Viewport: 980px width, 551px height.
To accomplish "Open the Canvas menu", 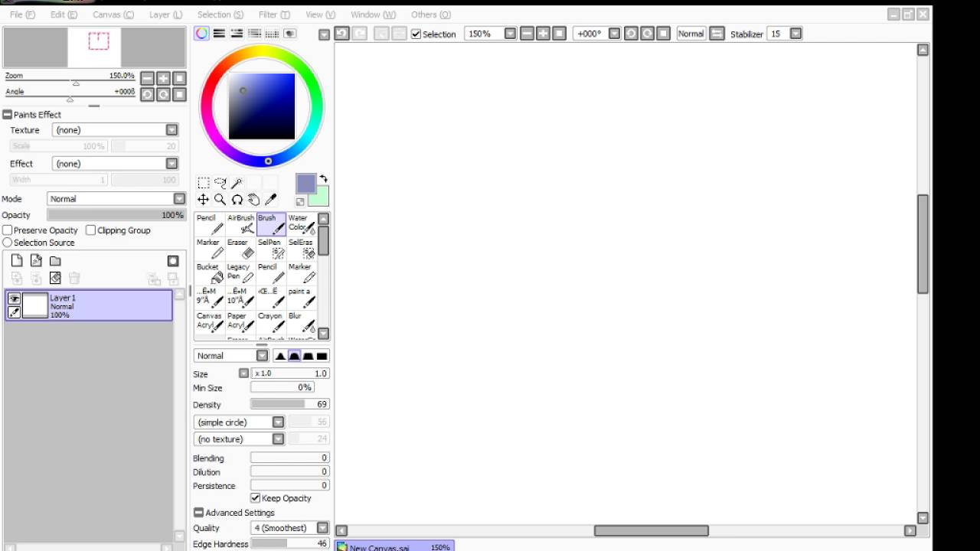I will point(113,15).
